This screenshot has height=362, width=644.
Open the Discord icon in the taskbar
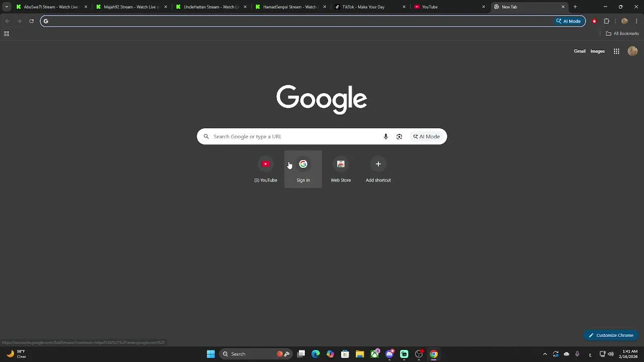click(x=389, y=354)
